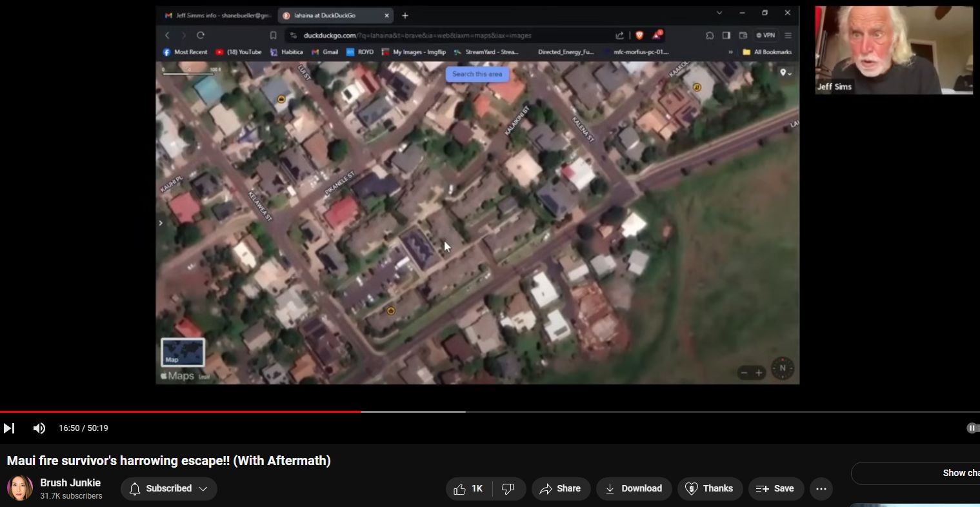Screen dimensions: 980x507
Task: Click the 16:50 / 50:19 time display
Action: pos(83,428)
